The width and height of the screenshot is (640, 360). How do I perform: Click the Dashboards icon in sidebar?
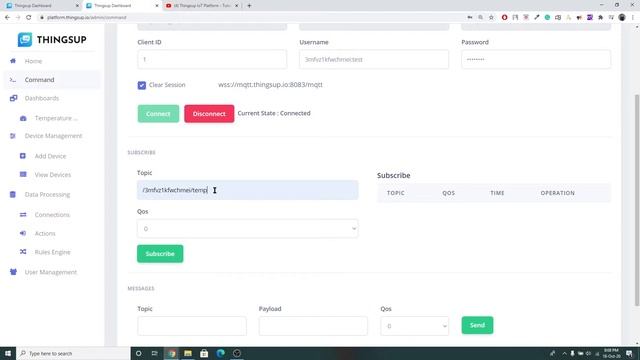13,98
